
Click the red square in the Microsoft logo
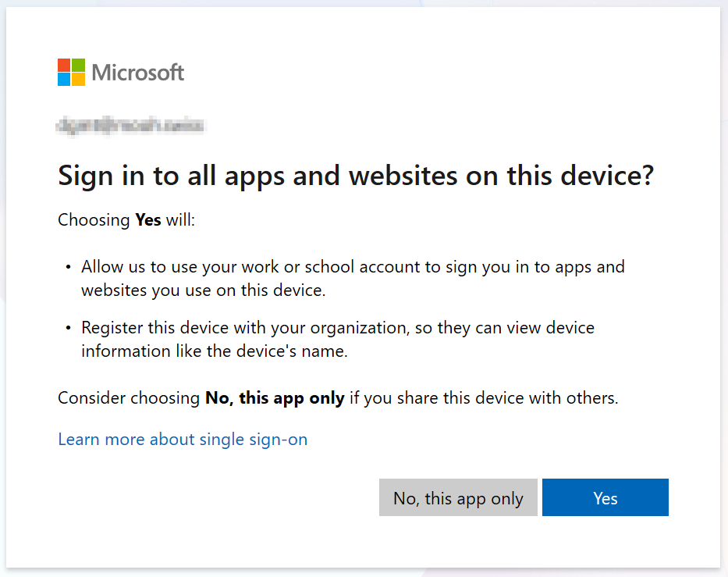click(65, 66)
